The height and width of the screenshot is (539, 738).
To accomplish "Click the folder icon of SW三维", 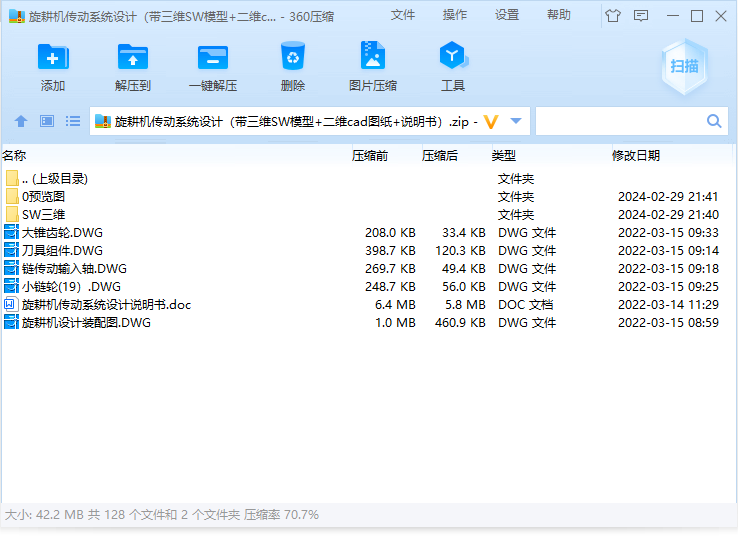I will tap(12, 214).
